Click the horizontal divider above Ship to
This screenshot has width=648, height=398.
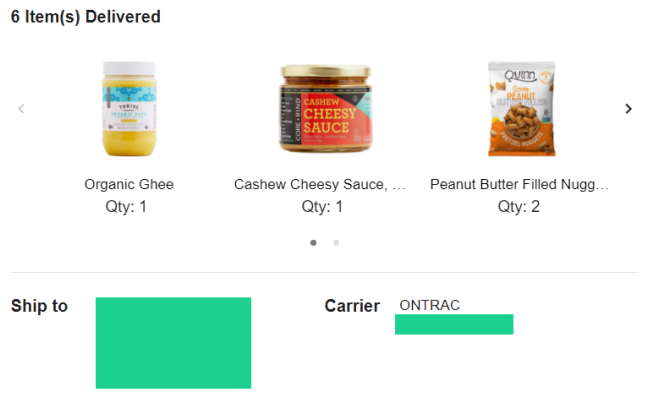tap(325, 272)
